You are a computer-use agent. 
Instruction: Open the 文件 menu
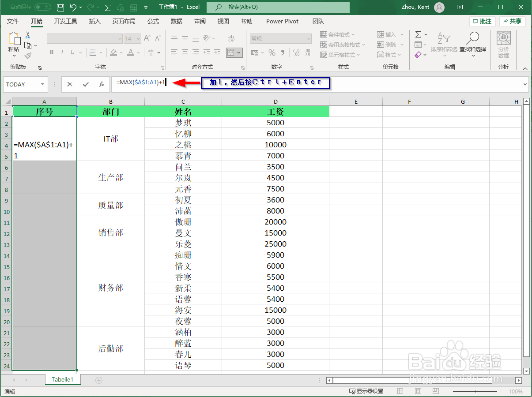(x=13, y=21)
